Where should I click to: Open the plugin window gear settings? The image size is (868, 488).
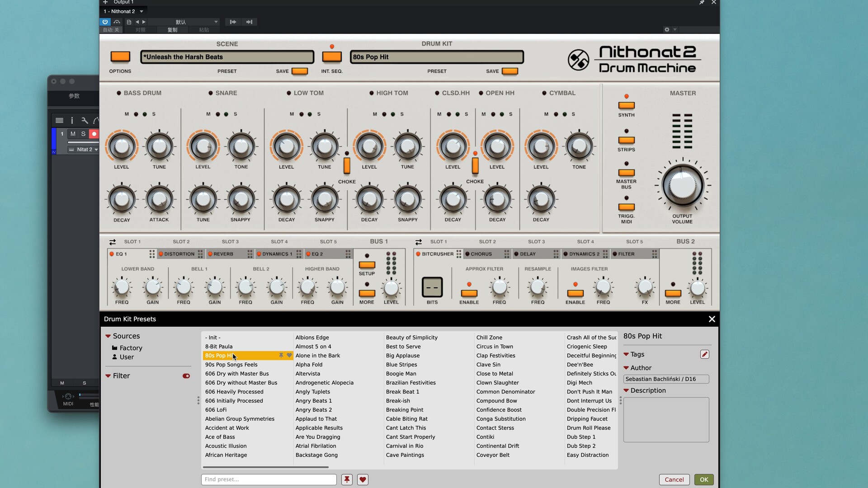pyautogui.click(x=667, y=29)
